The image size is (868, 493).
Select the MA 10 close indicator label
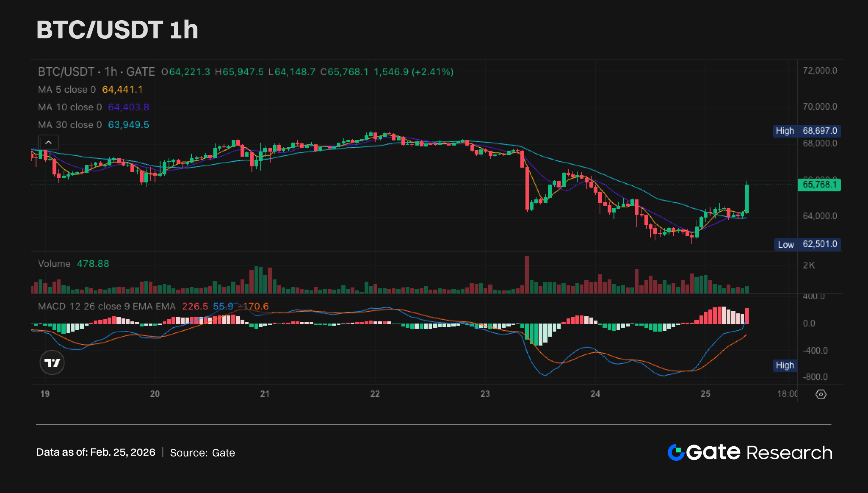pos(70,107)
